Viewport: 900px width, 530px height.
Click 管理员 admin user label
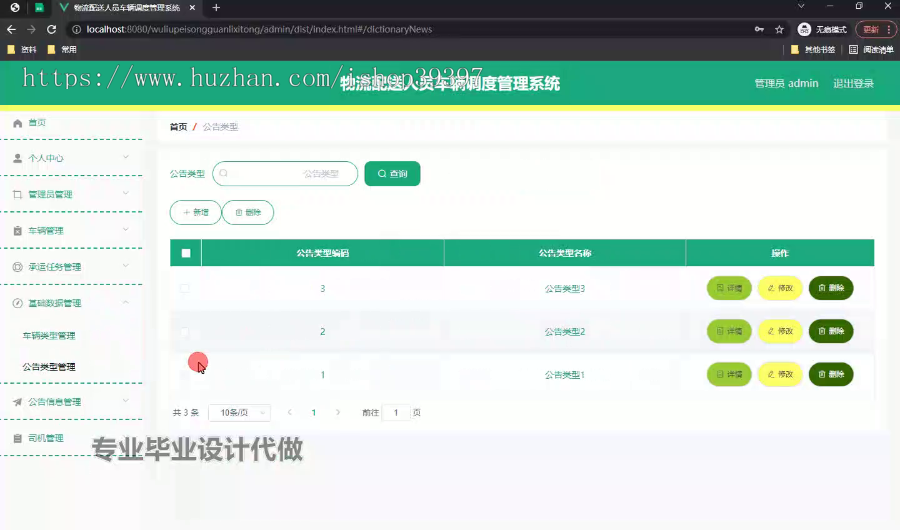coord(786,84)
